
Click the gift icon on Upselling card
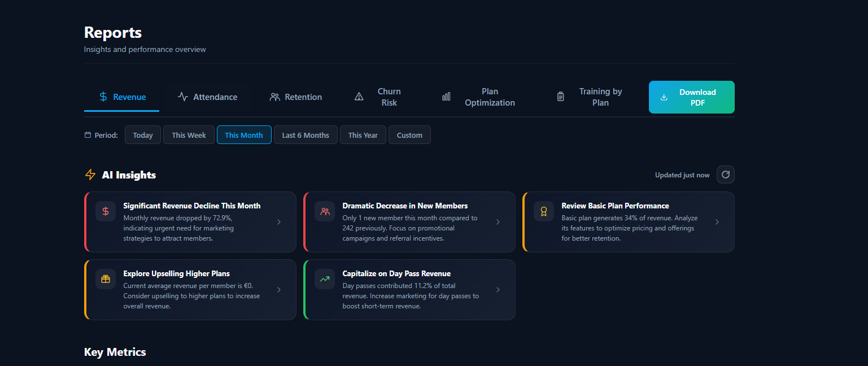click(x=106, y=279)
